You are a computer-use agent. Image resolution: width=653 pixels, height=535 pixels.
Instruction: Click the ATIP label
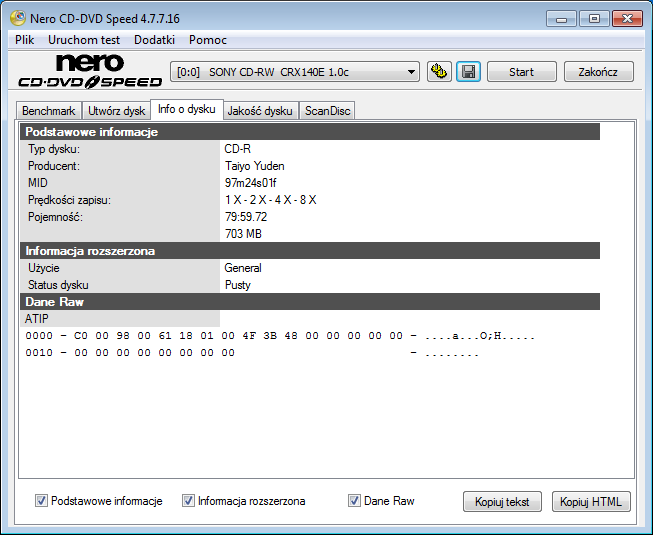pyautogui.click(x=37, y=319)
